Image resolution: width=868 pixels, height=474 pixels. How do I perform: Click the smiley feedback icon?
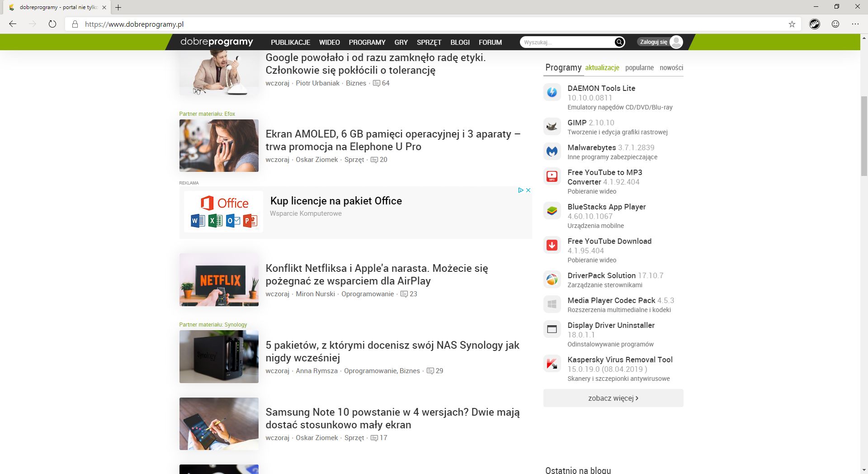[835, 24]
